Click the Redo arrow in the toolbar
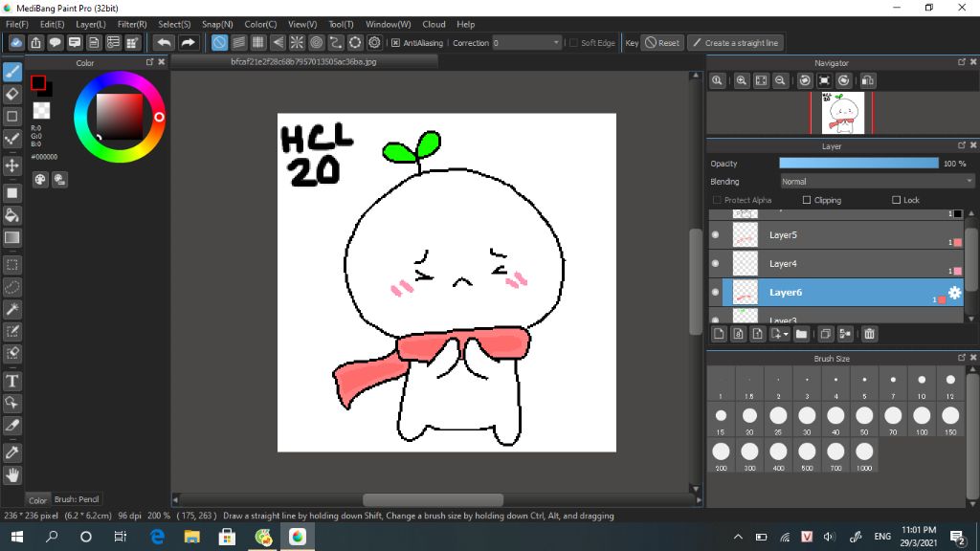 coord(188,42)
